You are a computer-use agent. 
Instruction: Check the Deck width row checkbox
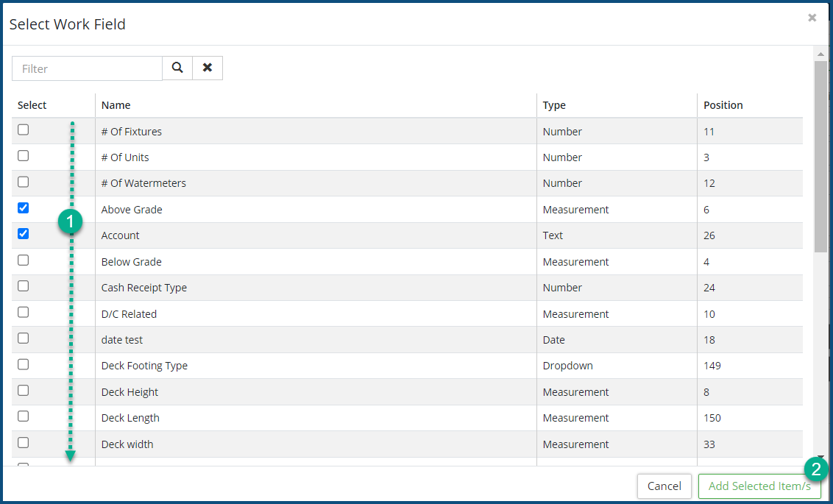pyautogui.click(x=24, y=443)
